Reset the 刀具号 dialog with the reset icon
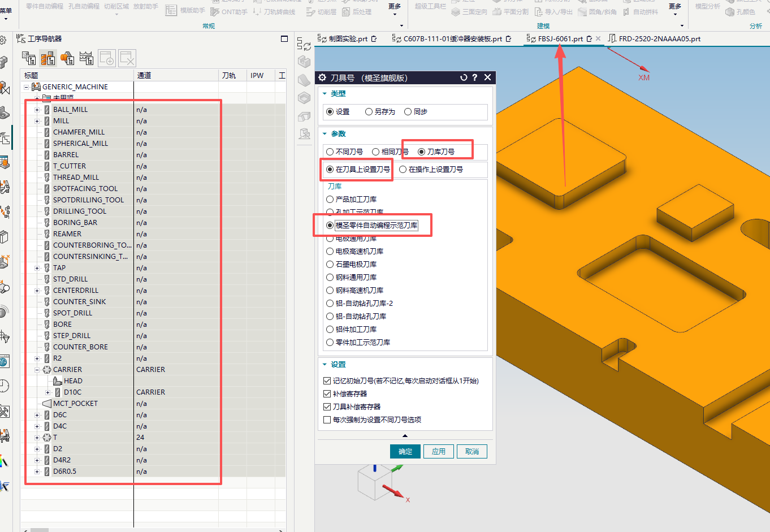 pyautogui.click(x=464, y=77)
